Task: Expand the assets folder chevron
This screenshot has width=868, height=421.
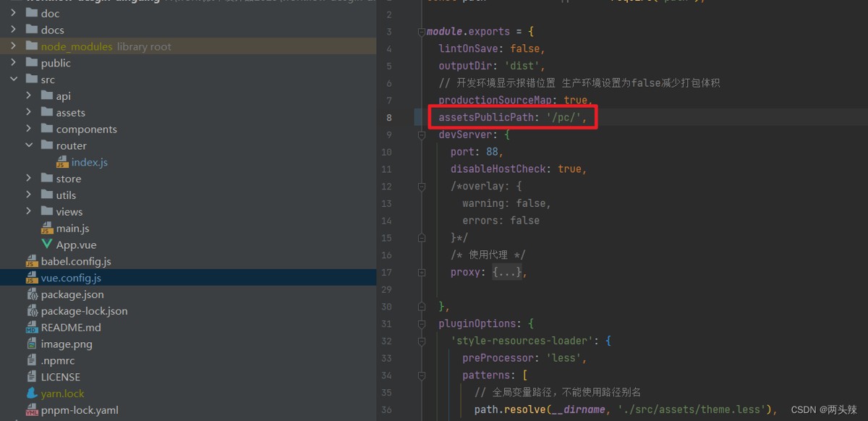Action: click(29, 112)
